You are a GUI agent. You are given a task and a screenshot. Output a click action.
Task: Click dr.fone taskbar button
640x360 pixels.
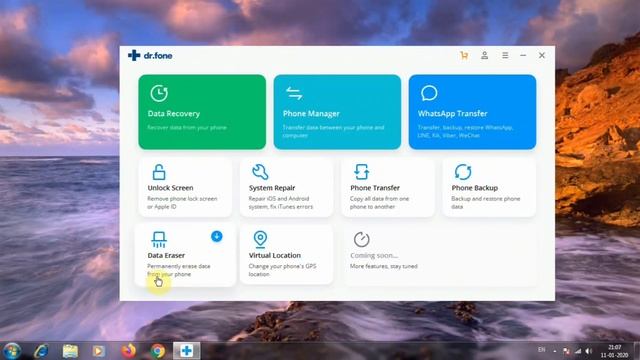click(x=187, y=351)
